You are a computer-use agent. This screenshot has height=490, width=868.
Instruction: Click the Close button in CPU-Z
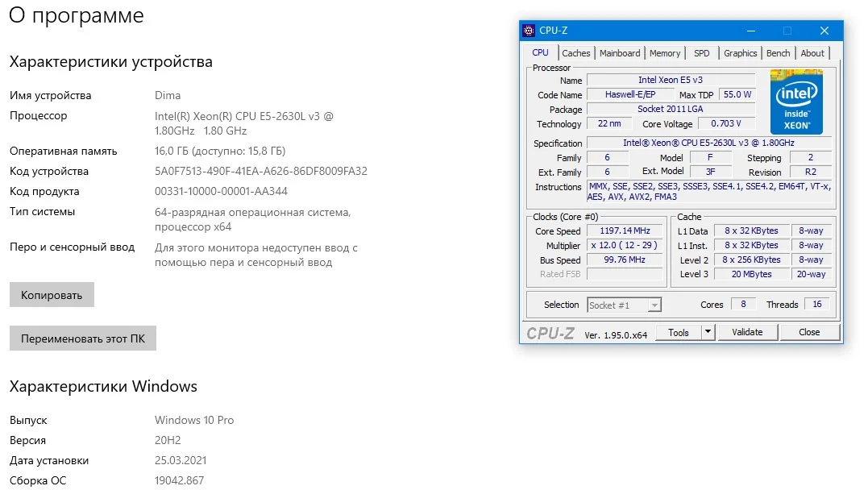coord(809,332)
